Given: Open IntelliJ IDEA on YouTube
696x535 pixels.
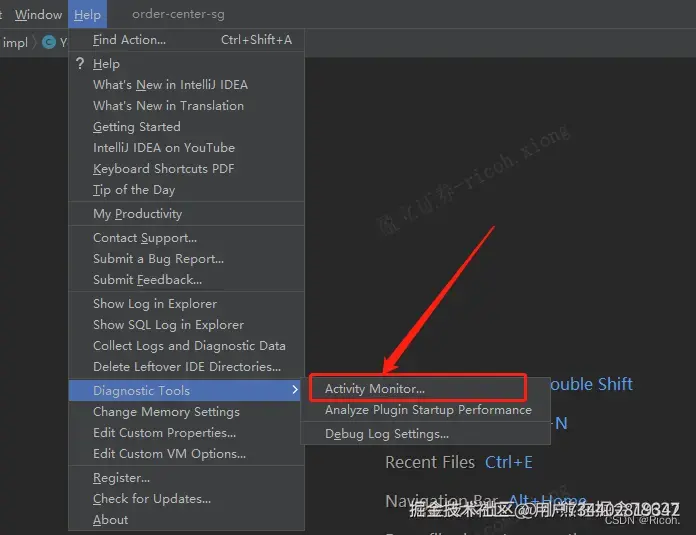Looking at the screenshot, I should (x=186, y=148).
